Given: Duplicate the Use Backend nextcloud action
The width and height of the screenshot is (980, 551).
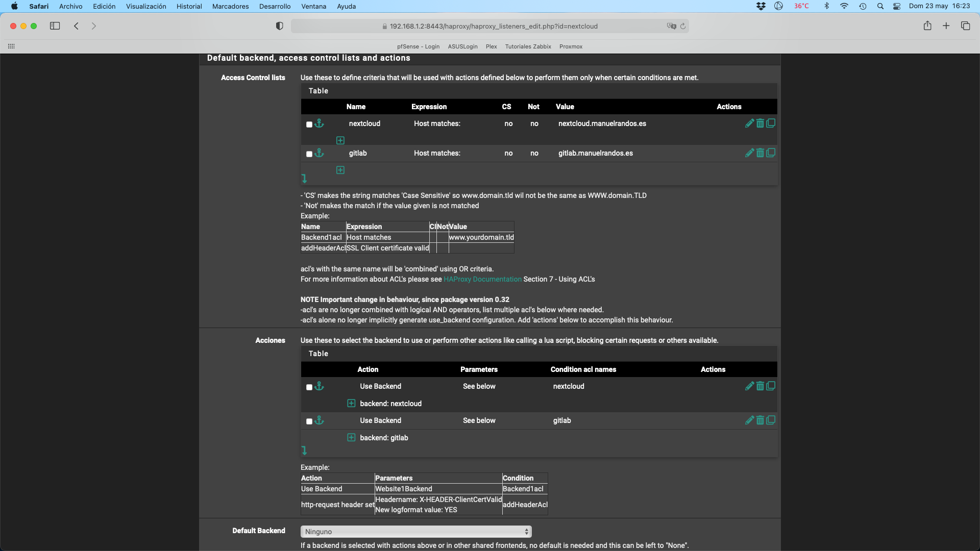Looking at the screenshot, I should [771, 386].
